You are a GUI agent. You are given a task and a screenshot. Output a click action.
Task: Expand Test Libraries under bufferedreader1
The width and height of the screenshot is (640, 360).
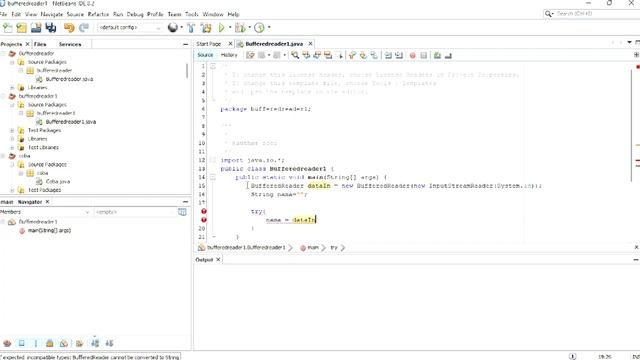pos(12,147)
